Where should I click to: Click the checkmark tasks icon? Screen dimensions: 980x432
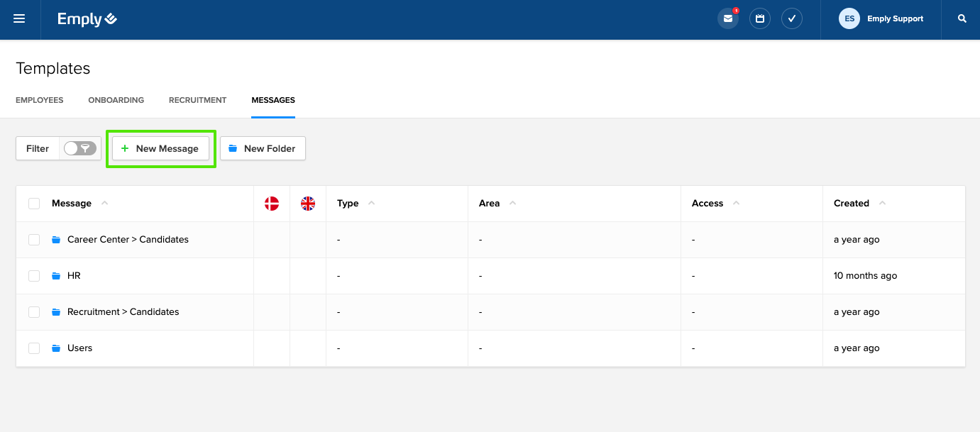[791, 18]
